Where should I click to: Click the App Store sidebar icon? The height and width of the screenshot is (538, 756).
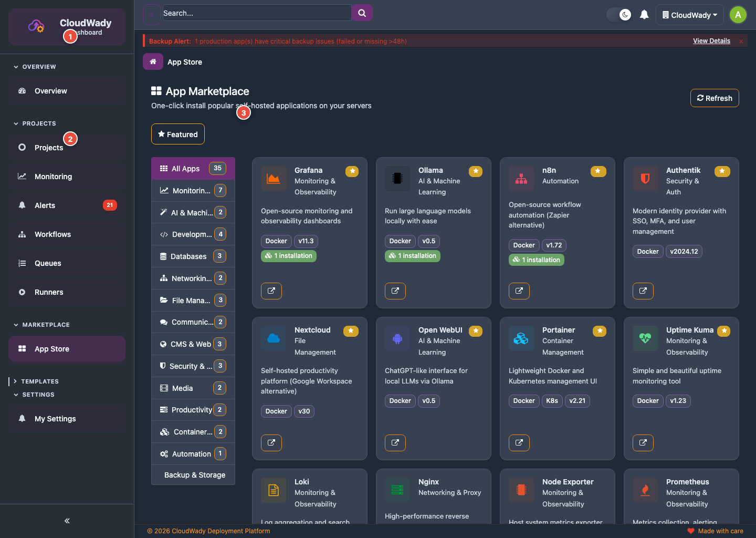22,348
